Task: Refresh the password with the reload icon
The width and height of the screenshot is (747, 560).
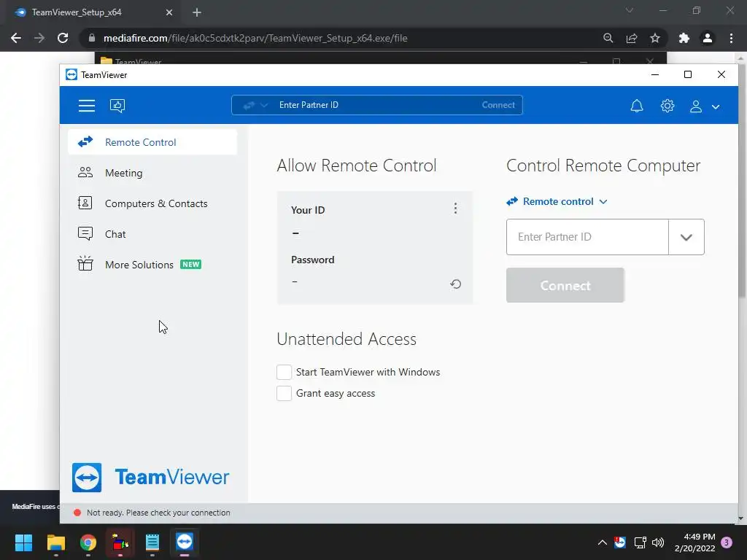Action: pyautogui.click(x=455, y=284)
